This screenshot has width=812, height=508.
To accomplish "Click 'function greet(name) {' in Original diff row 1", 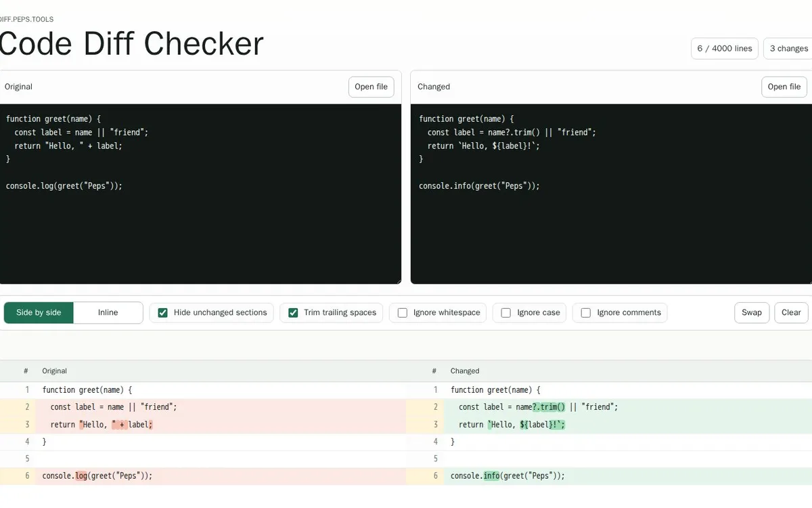I will click(87, 390).
